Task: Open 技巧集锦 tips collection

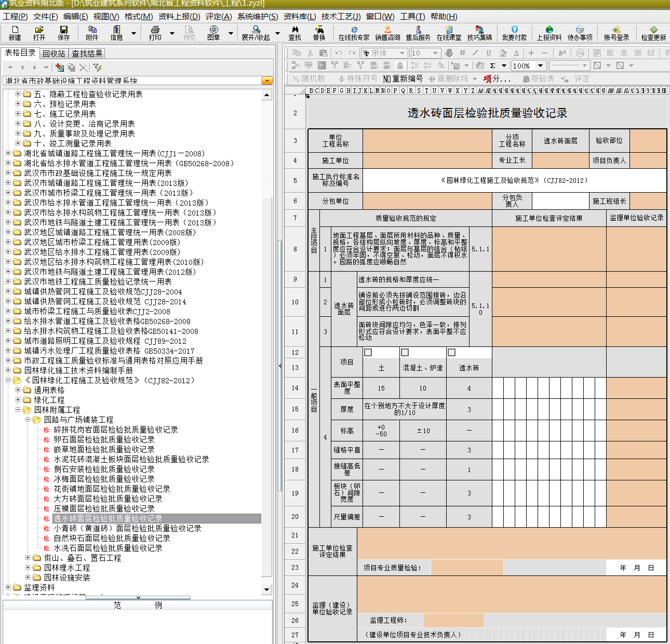Action: tap(479, 33)
